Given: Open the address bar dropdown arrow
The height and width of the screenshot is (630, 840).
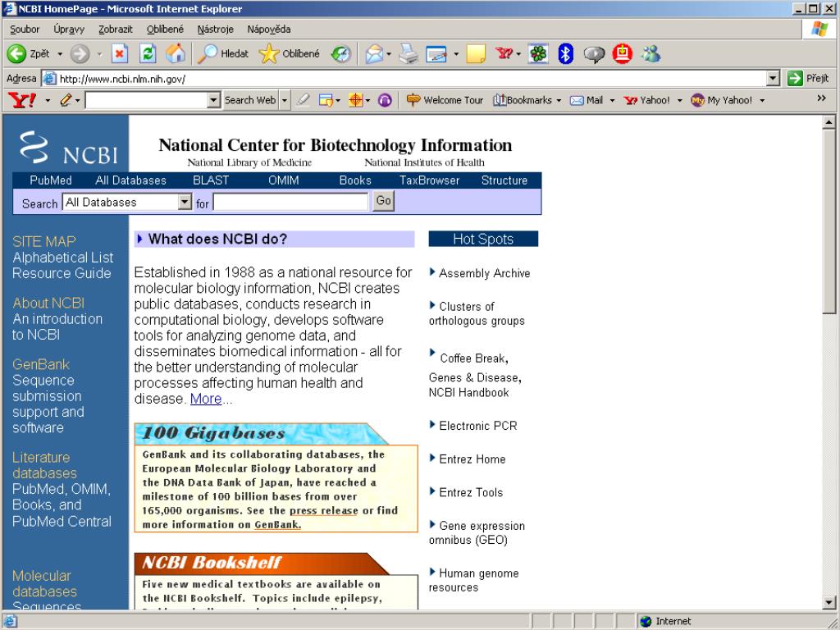Looking at the screenshot, I should pyautogui.click(x=773, y=79).
